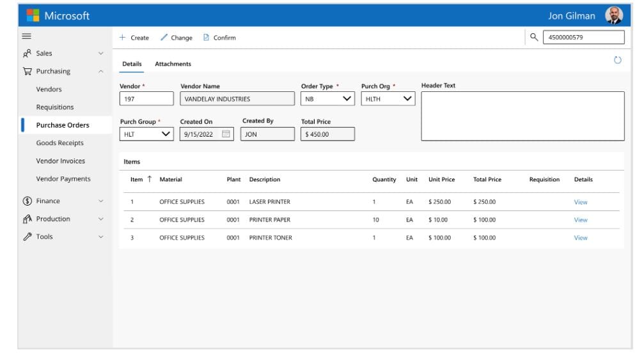Image resolution: width=644 pixels, height=357 pixels.
Task: Click the Microsoft logo
Action: (33, 15)
